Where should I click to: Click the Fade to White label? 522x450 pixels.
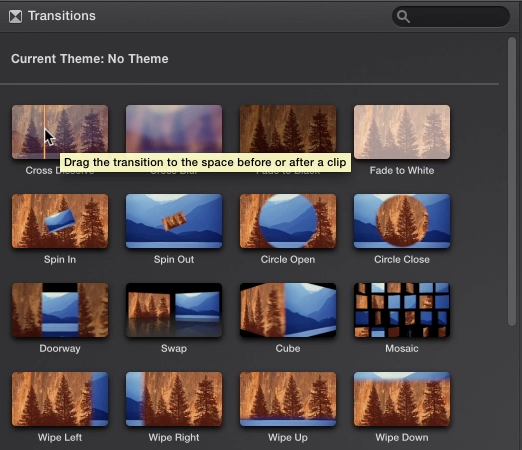point(402,170)
